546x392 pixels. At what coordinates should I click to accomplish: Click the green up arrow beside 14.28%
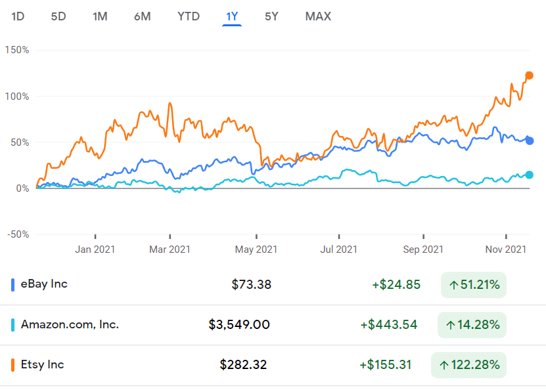(x=451, y=325)
